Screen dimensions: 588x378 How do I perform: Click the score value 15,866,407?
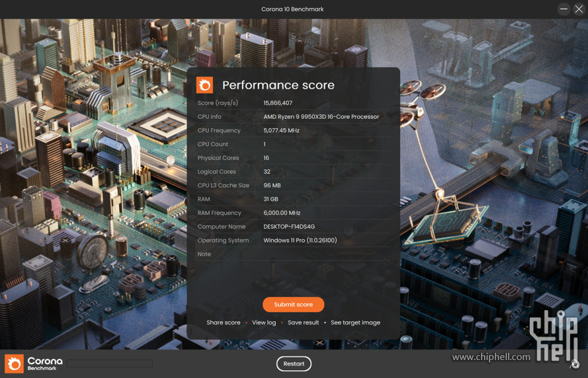(x=278, y=103)
